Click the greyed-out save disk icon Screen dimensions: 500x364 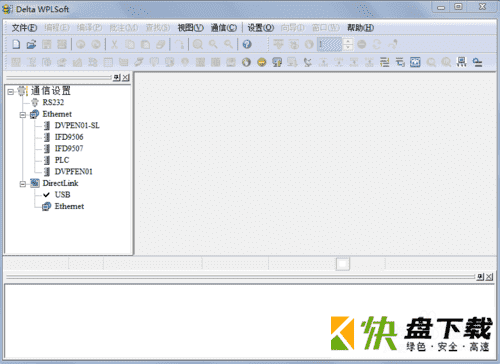[47, 44]
